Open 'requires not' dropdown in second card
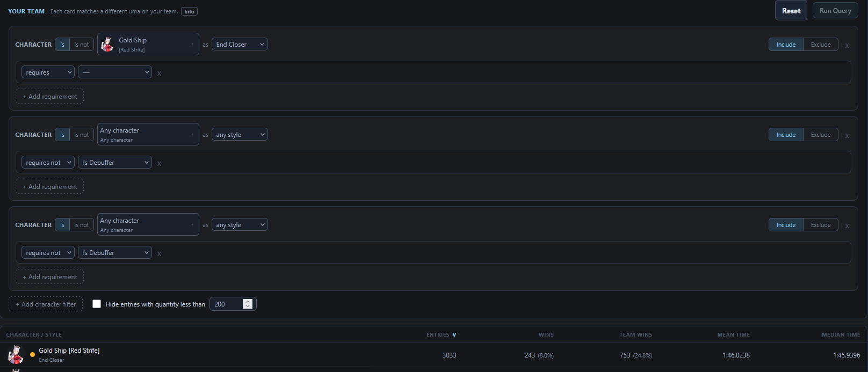This screenshot has width=868, height=372. [48, 162]
